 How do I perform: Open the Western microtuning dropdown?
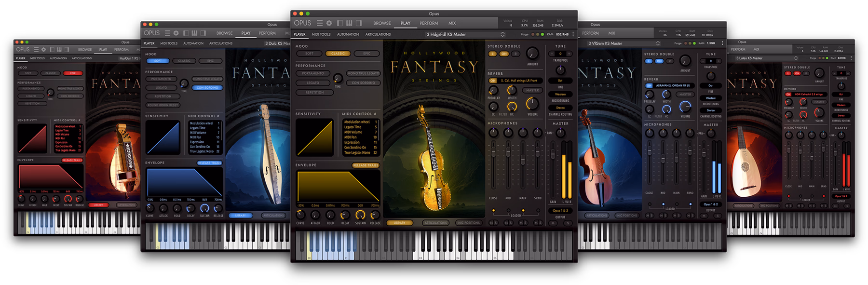tap(560, 95)
